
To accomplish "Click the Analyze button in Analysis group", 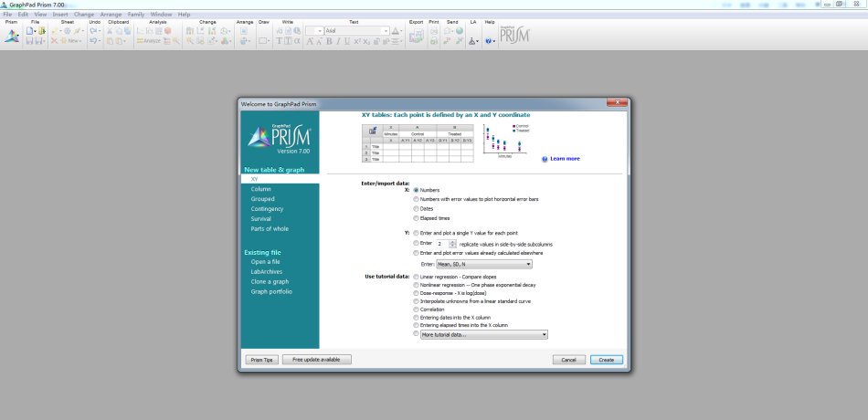I will tap(148, 41).
